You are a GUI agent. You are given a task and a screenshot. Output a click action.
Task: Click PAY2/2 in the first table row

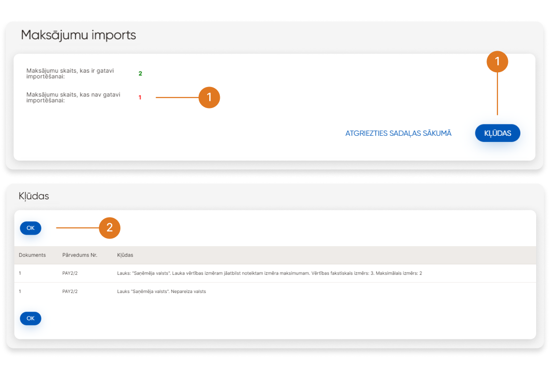click(70, 273)
